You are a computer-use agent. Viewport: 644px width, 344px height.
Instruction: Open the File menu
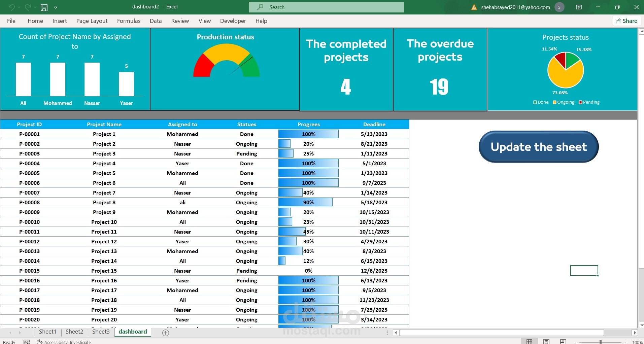tap(11, 21)
